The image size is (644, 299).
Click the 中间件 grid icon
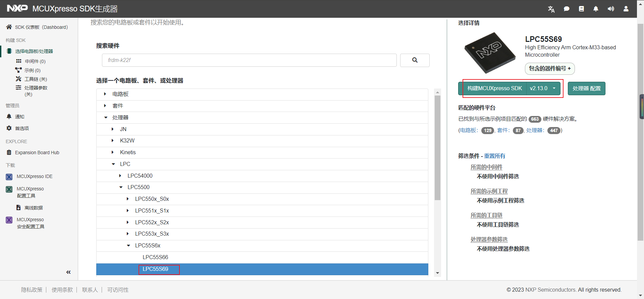point(19,61)
